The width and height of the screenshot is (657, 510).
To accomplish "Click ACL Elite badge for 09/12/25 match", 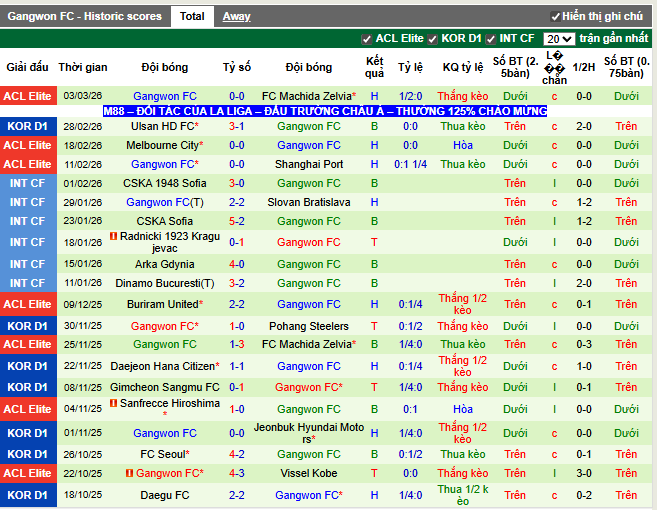I will (x=27, y=304).
